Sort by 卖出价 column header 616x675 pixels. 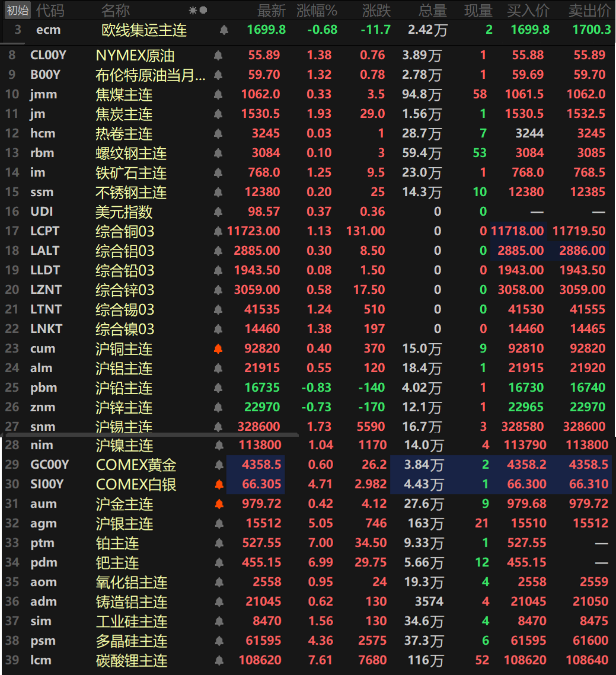coord(590,11)
